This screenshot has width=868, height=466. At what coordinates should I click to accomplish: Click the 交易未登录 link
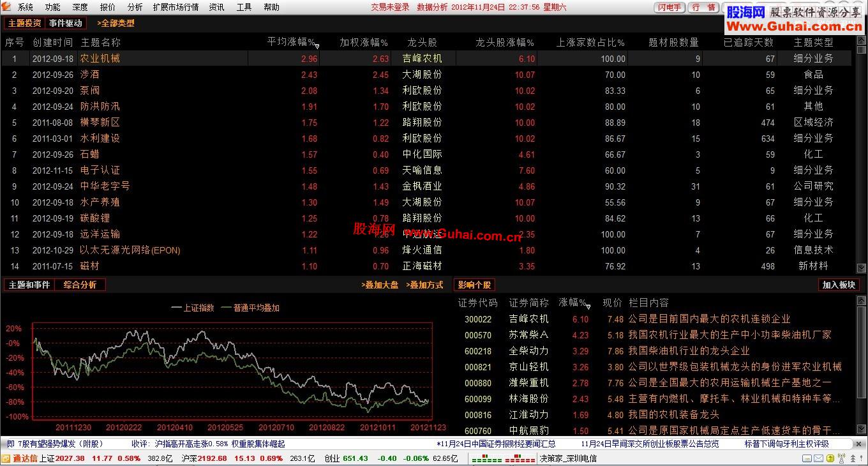coord(390,8)
